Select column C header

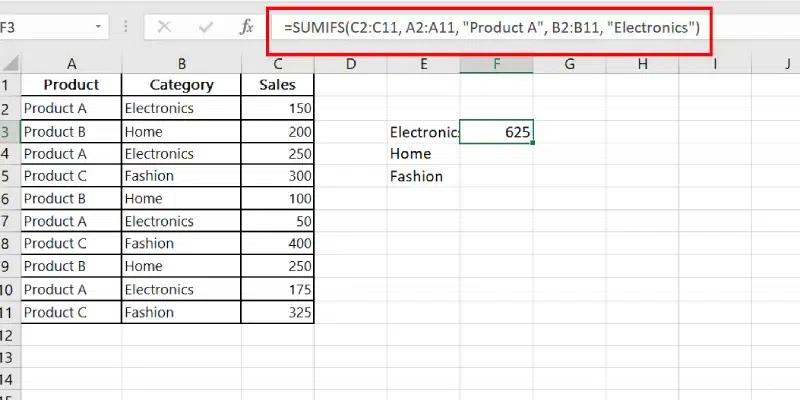click(277, 64)
